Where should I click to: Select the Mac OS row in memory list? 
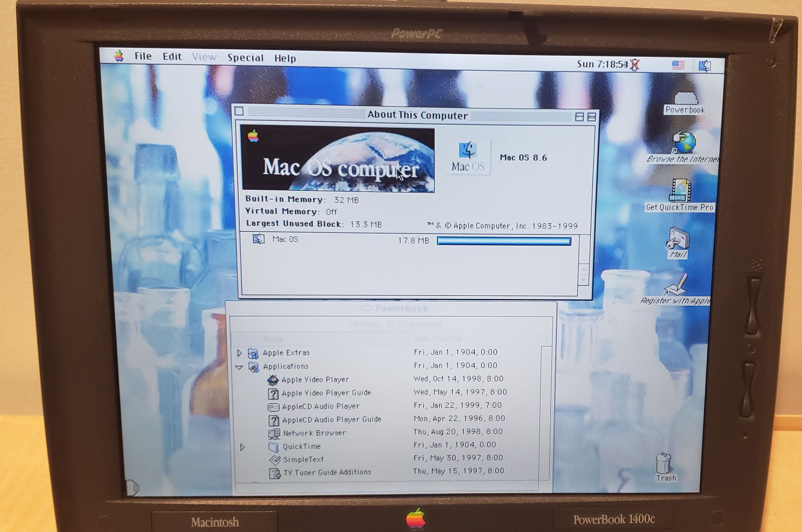pyautogui.click(x=409, y=240)
